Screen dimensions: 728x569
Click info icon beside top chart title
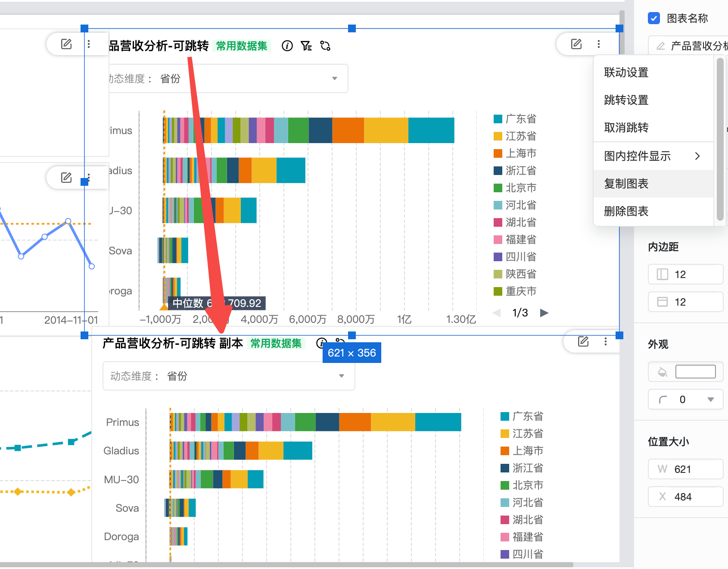(287, 46)
